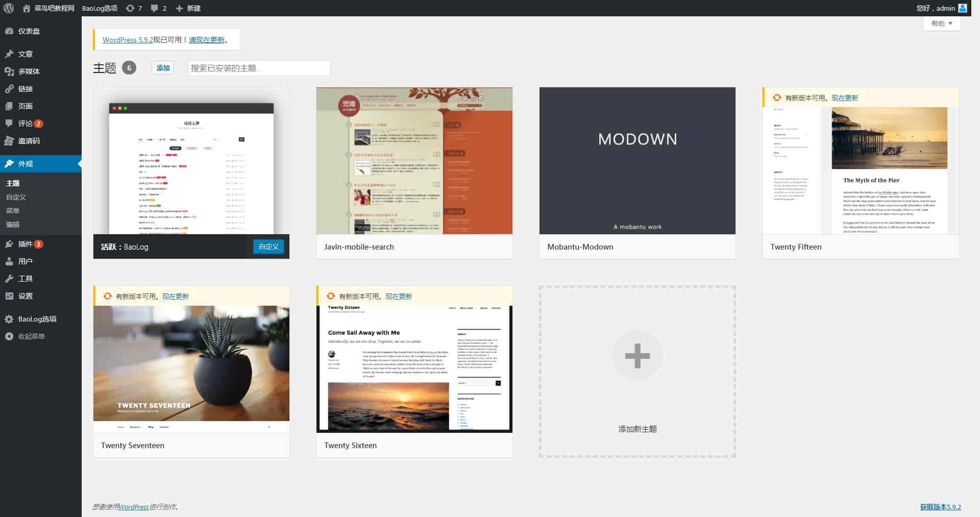Click the Twenty Fifteen theme name
The width and height of the screenshot is (980, 517).
796,247
